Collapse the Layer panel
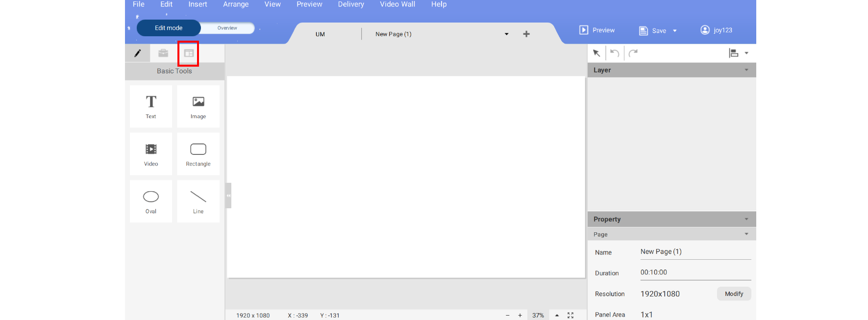This screenshot has width=868, height=320. click(746, 70)
